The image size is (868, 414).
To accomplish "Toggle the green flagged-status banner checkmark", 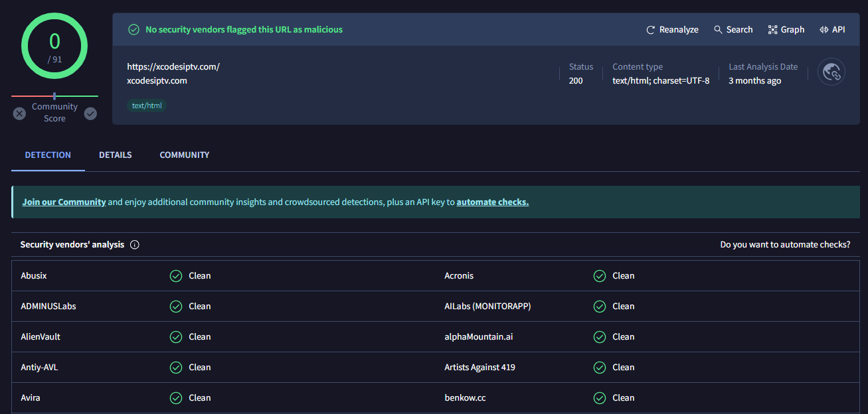I will (133, 29).
